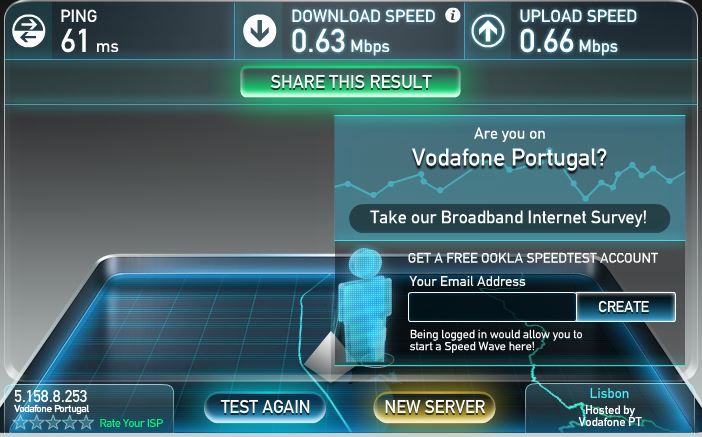The width and height of the screenshot is (702, 437).
Task: Rate ISP with fifth star
Action: (x=86, y=422)
